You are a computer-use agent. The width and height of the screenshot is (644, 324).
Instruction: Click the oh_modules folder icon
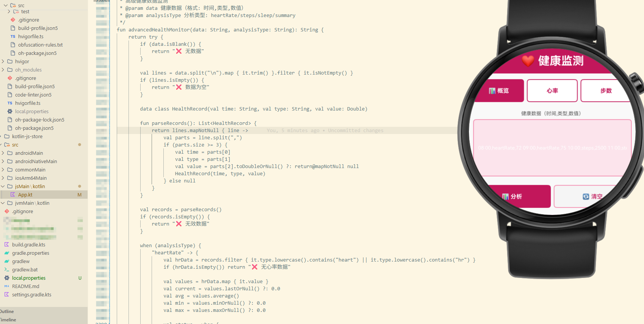pos(10,70)
